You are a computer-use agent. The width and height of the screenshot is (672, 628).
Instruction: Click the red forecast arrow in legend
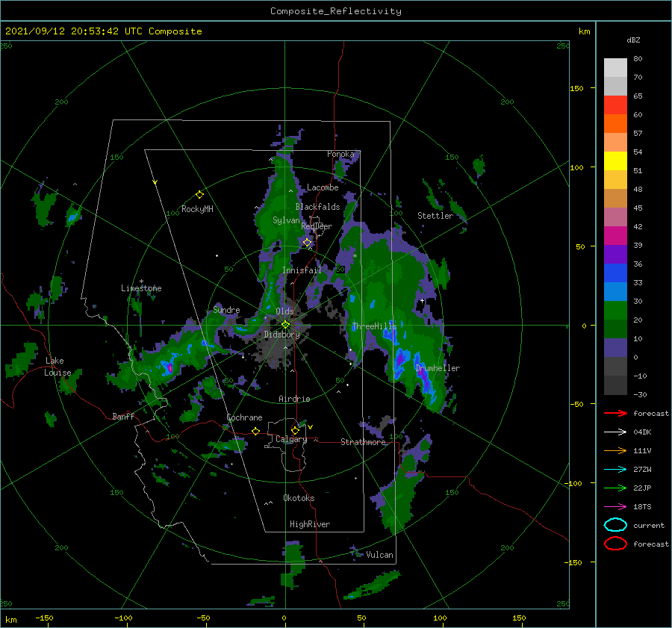pos(615,413)
